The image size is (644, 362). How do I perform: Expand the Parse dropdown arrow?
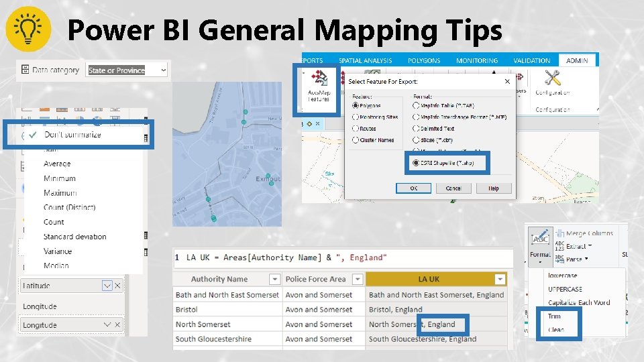[586, 259]
